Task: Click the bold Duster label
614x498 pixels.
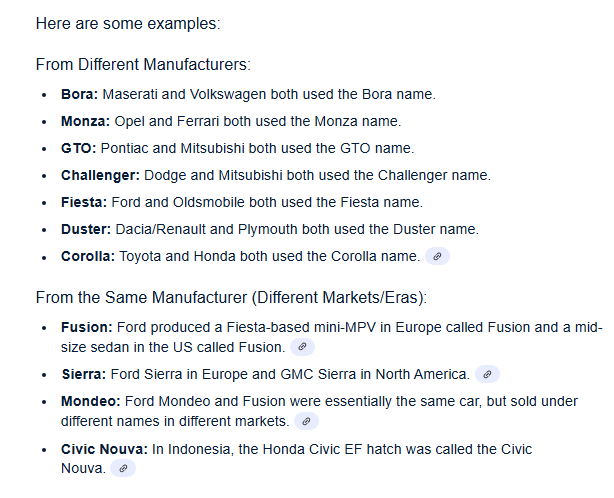Action: coord(86,229)
